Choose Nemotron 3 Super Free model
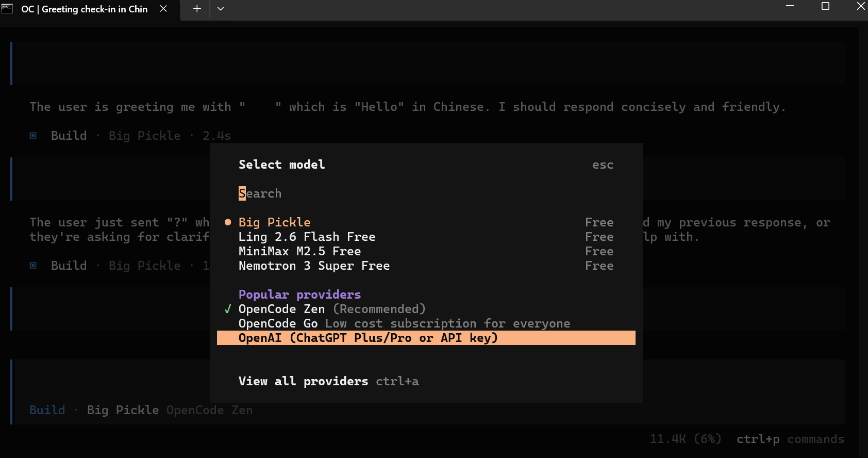 [426, 266]
